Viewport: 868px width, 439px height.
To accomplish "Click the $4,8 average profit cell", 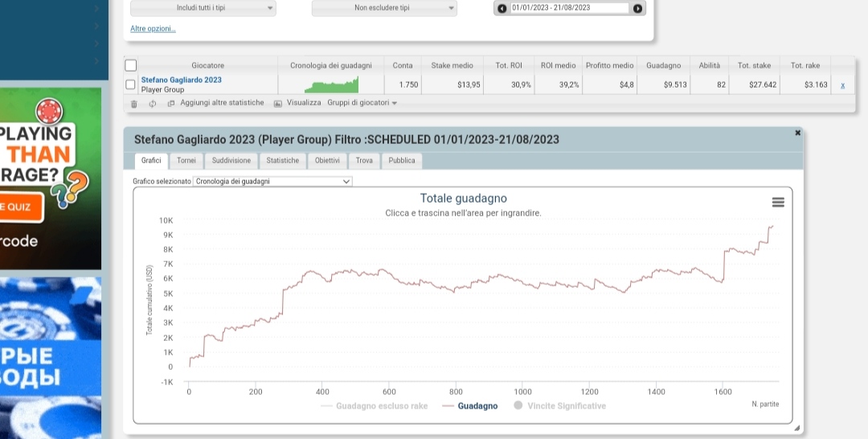I will [x=609, y=84].
